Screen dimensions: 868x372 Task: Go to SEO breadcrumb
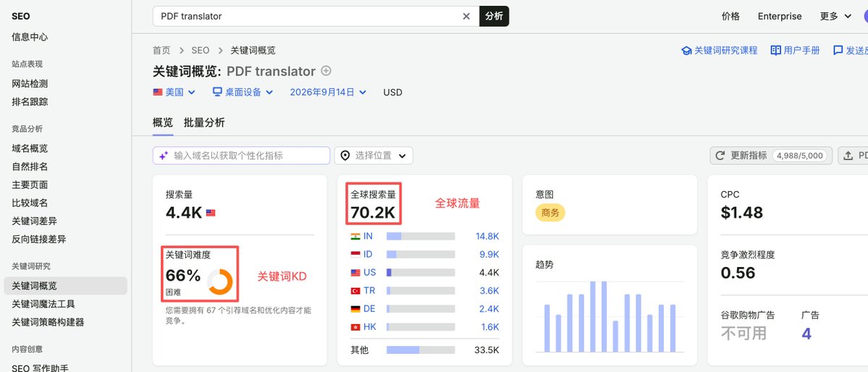pyautogui.click(x=201, y=51)
